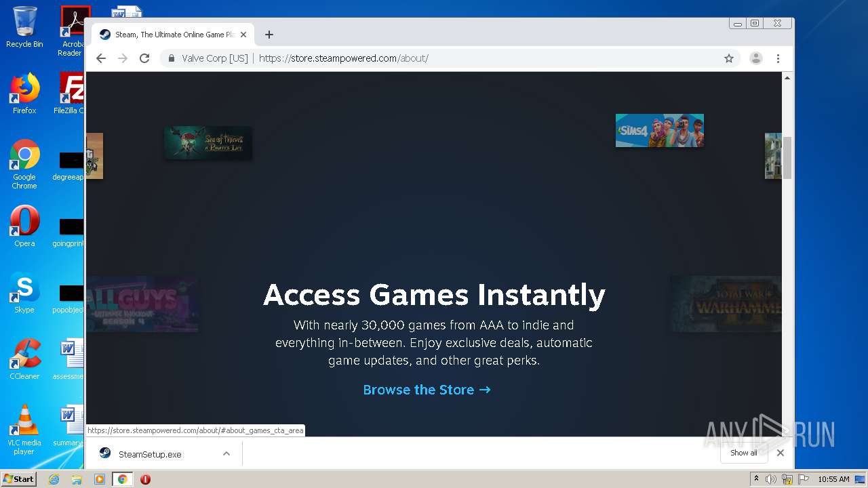Click the red Opera taskbar icon
The height and width of the screenshot is (488, 868).
tap(145, 479)
